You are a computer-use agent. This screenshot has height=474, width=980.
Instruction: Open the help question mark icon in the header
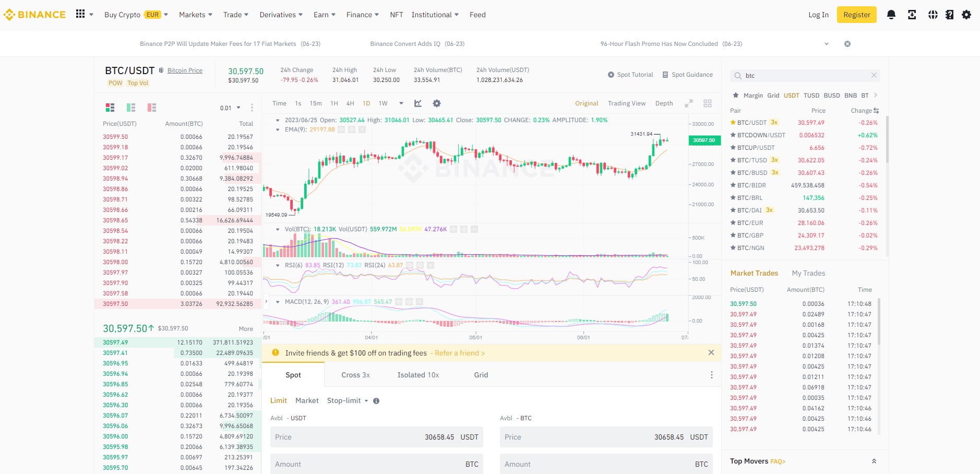coord(950,15)
